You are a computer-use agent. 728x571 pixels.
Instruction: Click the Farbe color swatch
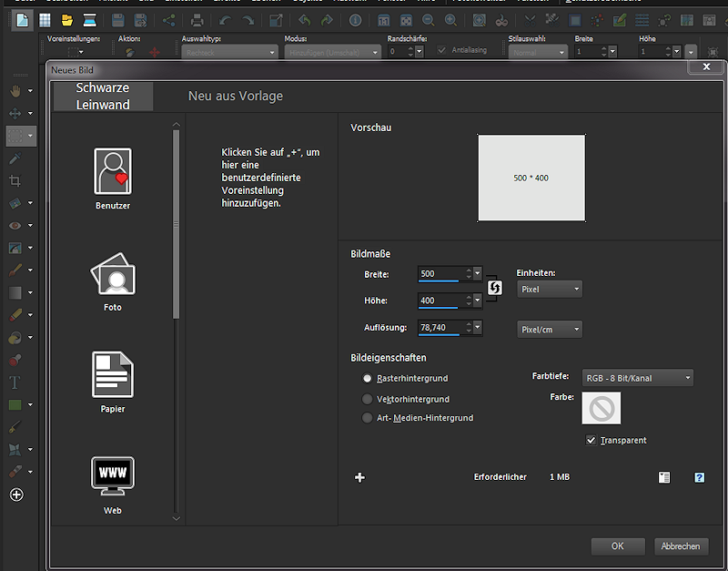[602, 408]
